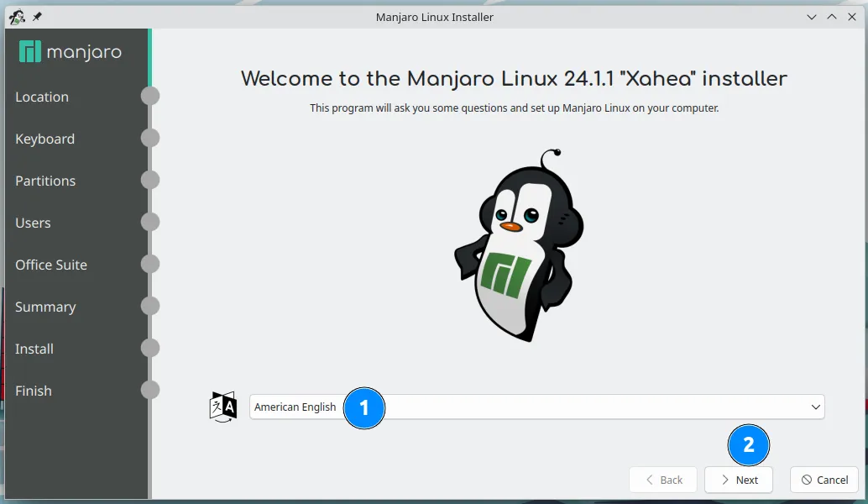Select American English from the combo box
The image size is (868, 504).
295,407
